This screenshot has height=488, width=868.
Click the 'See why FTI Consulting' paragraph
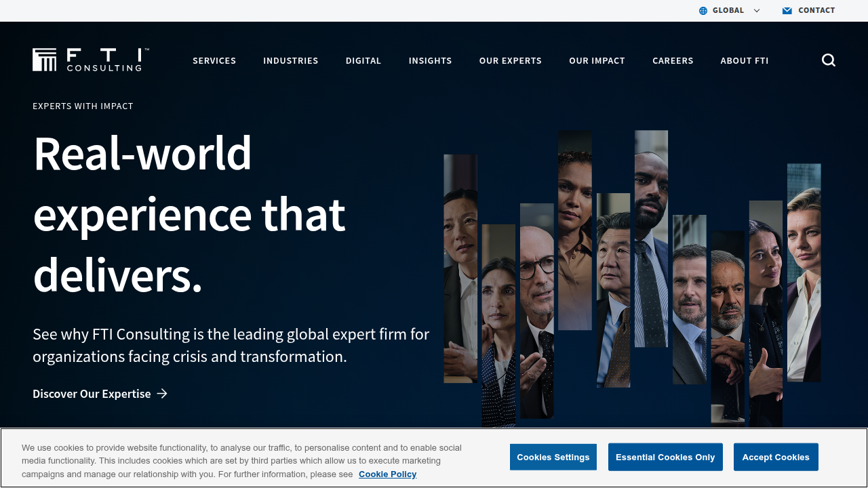tap(231, 345)
